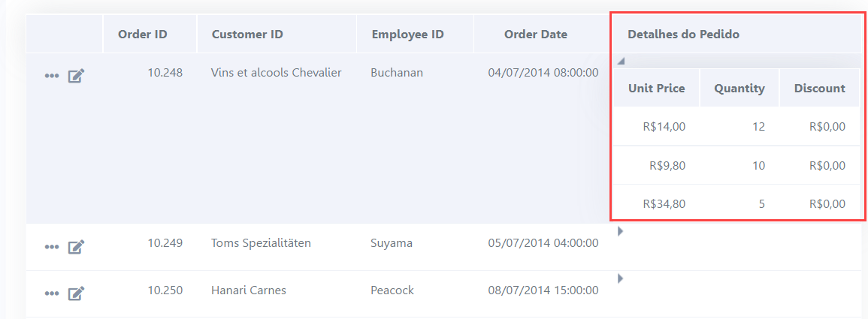Edit order 10.250 with pencil icon
Image resolution: width=868 pixels, height=319 pixels.
click(x=76, y=293)
